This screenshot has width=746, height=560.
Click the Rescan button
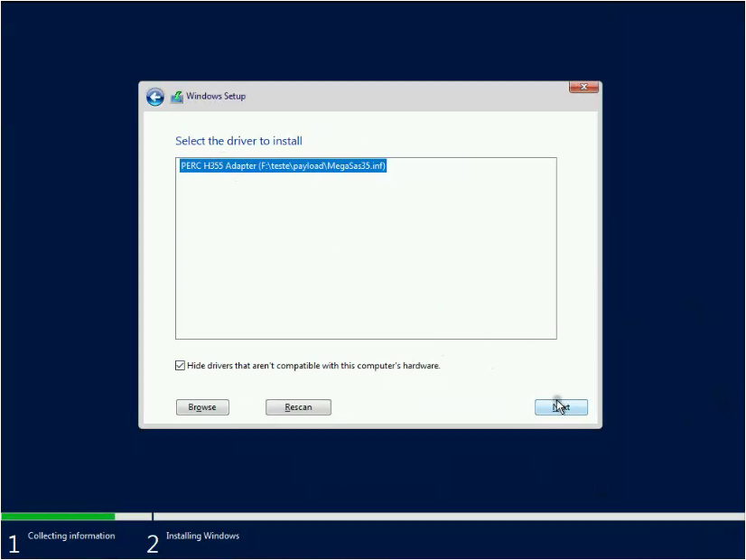[x=298, y=406]
